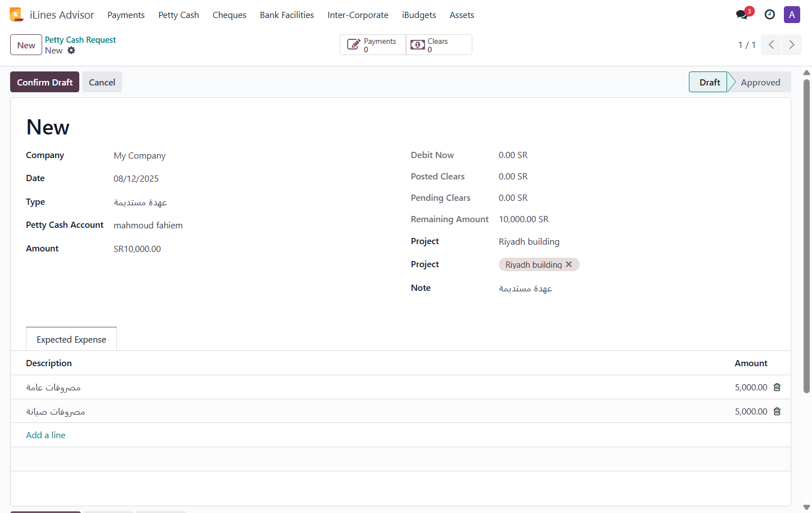Open the Petty Cash menu
This screenshot has width=812, height=513.
(179, 15)
